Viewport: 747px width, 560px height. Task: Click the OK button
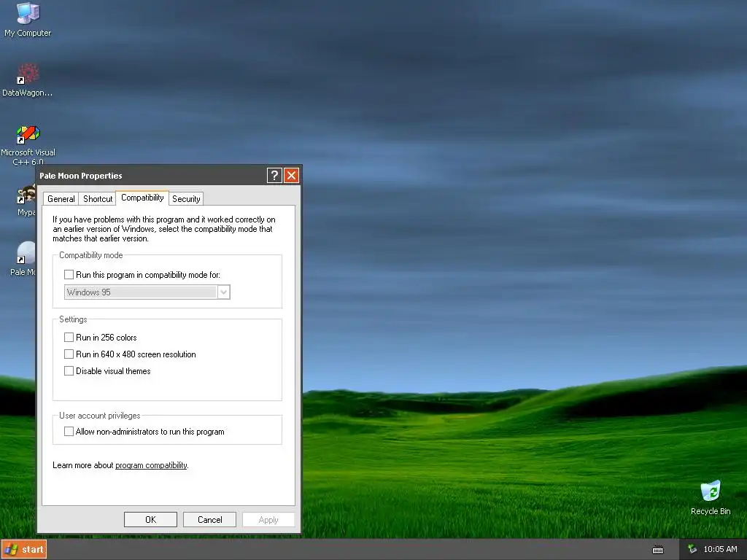pyautogui.click(x=150, y=519)
